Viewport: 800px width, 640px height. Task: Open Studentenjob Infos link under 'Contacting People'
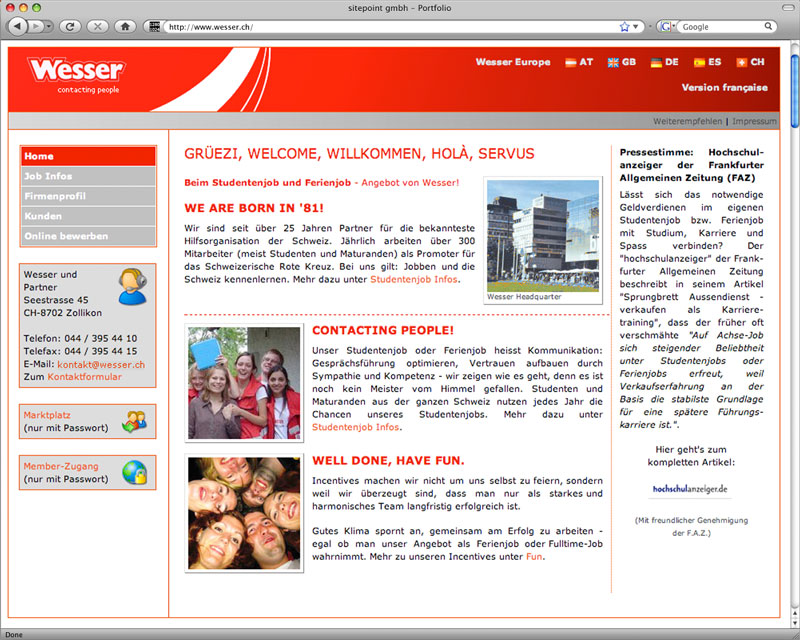tap(355, 427)
